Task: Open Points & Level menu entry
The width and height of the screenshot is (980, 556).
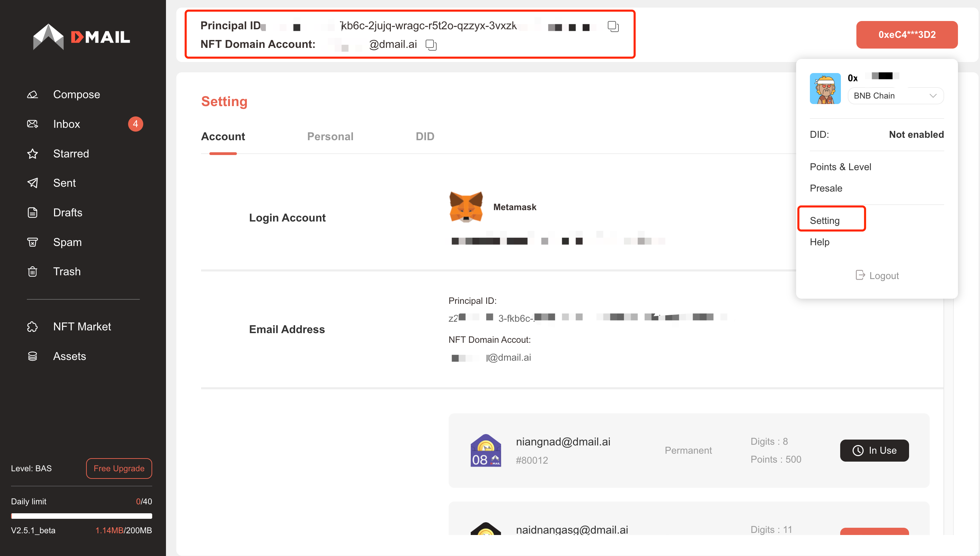Action: pyautogui.click(x=840, y=167)
